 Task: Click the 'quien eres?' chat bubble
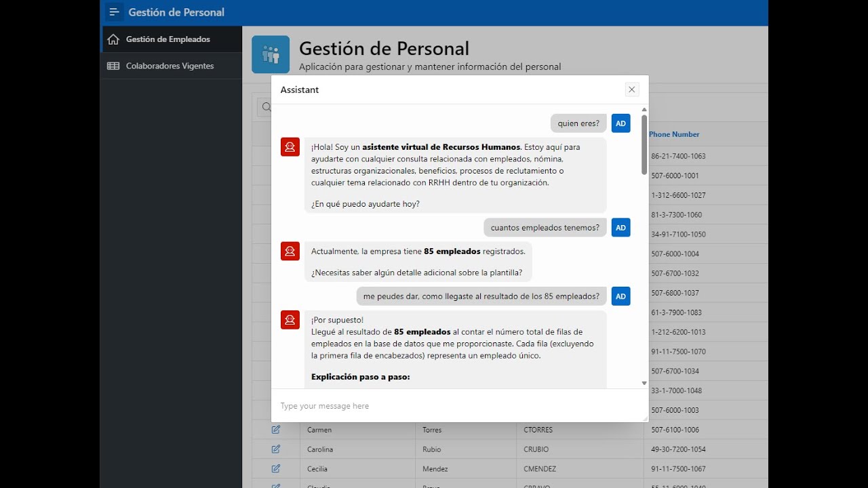(578, 123)
